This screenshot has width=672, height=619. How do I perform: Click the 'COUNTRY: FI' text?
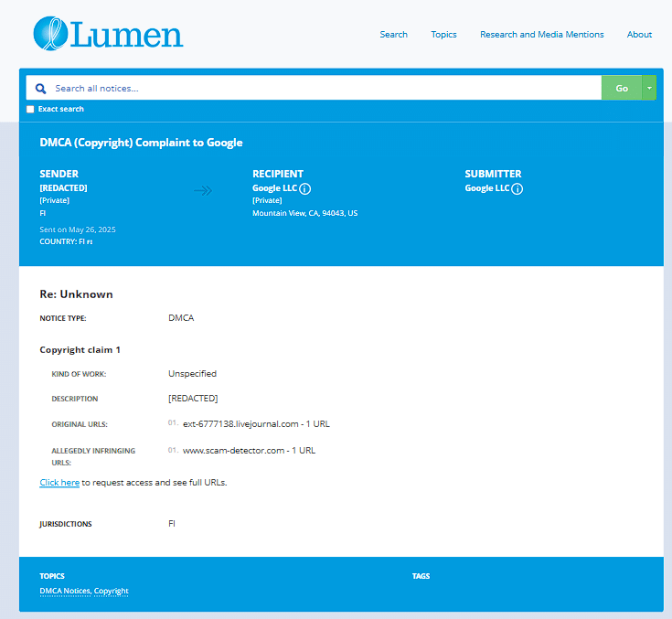tap(66, 241)
